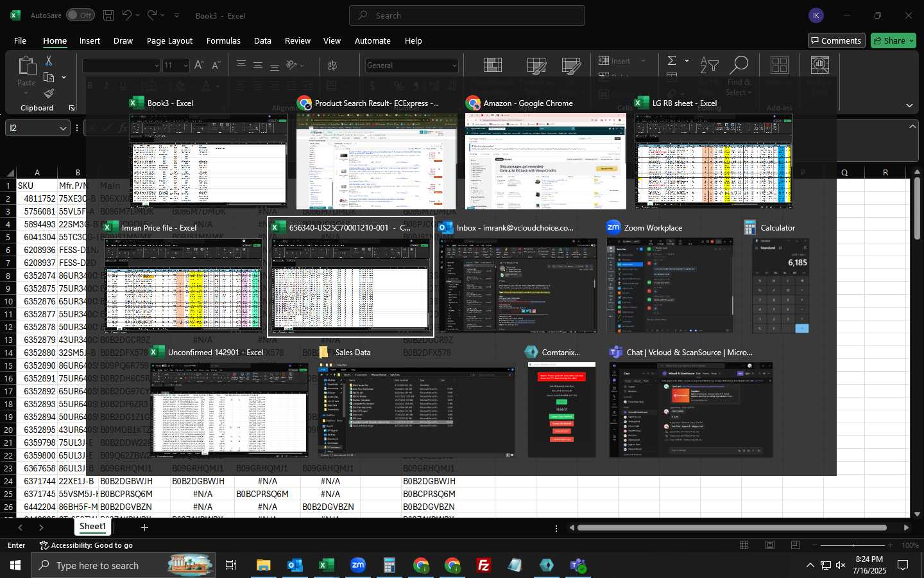Click the Redo arrow in title bar
Viewport: 924px width, 578px height.
point(152,15)
